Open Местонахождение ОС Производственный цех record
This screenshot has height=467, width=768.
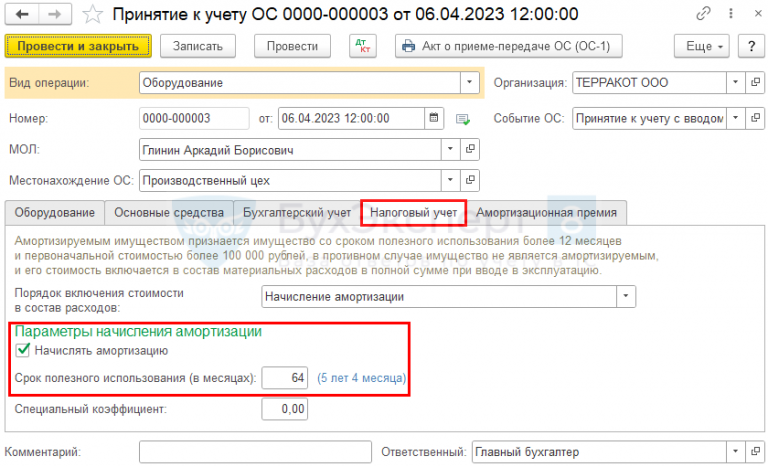(x=470, y=180)
